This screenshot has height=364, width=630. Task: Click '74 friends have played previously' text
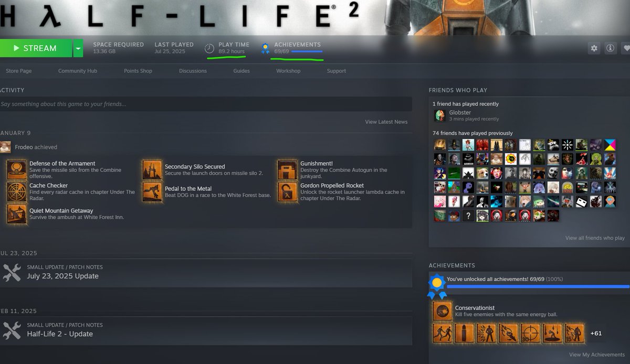pos(472,133)
